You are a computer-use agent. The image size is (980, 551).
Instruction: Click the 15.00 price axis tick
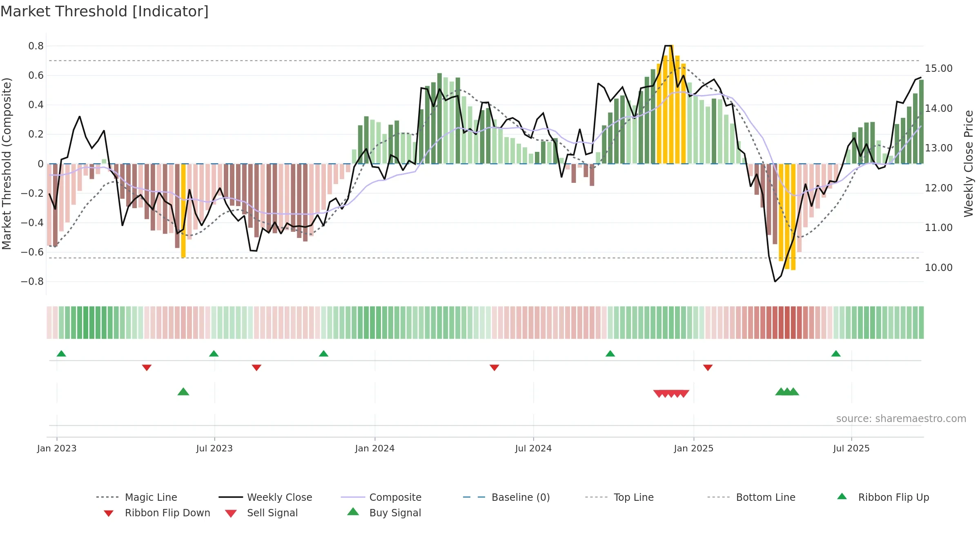(x=939, y=69)
